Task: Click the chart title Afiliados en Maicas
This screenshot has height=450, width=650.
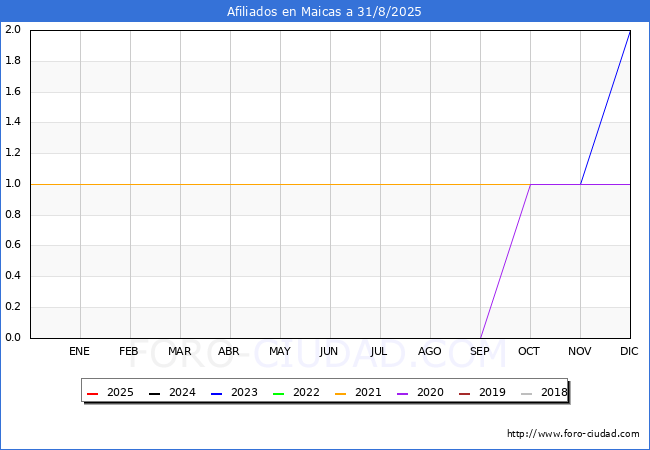Action: (324, 12)
